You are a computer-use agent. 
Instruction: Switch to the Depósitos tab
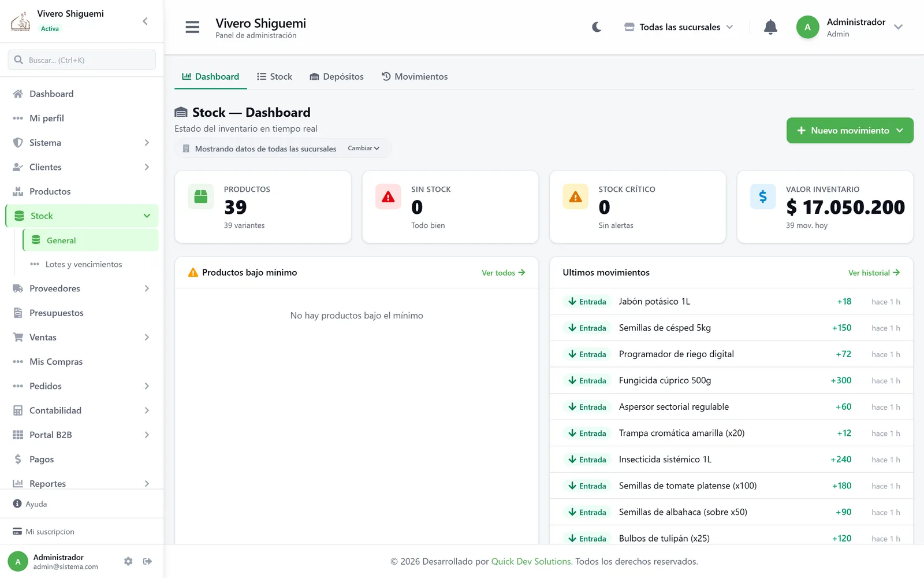pos(337,76)
